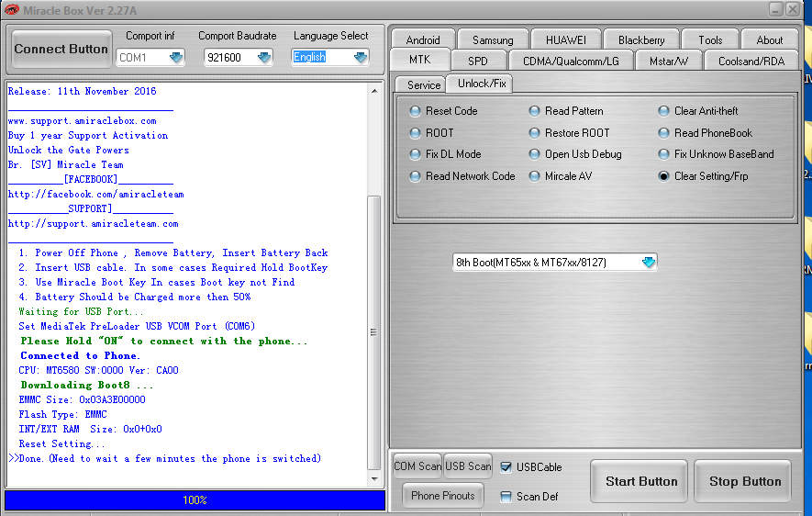The height and width of the screenshot is (516, 812).
Task: Select the Reset Code radio option
Action: point(415,111)
